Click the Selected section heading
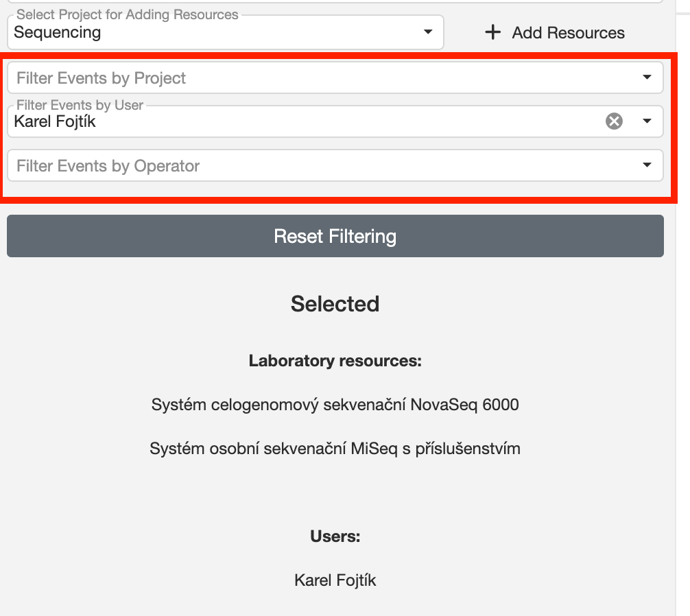690x616 pixels. click(335, 304)
